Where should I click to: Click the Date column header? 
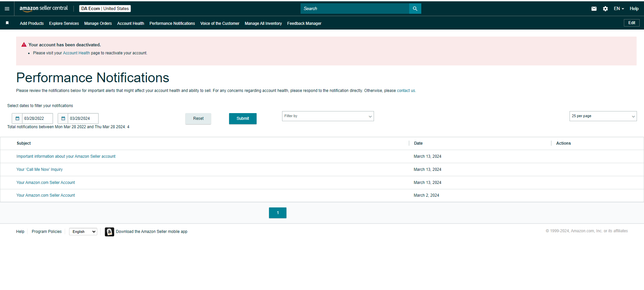[x=418, y=143]
